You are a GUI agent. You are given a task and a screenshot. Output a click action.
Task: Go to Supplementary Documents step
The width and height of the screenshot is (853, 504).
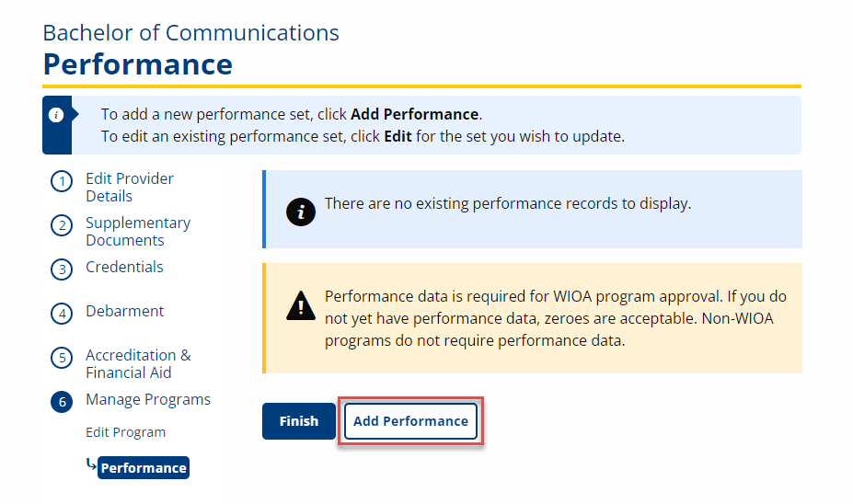(138, 232)
